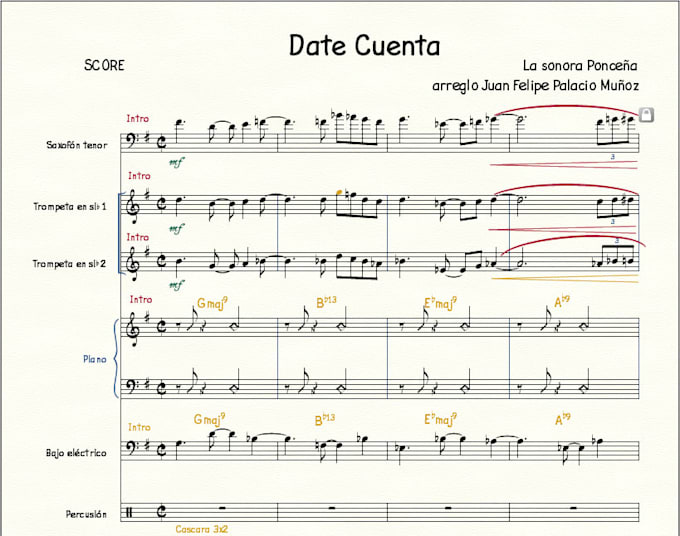Select the Ebmaj9 chord symbol above Piano
This screenshot has width=680, height=536.
point(440,303)
